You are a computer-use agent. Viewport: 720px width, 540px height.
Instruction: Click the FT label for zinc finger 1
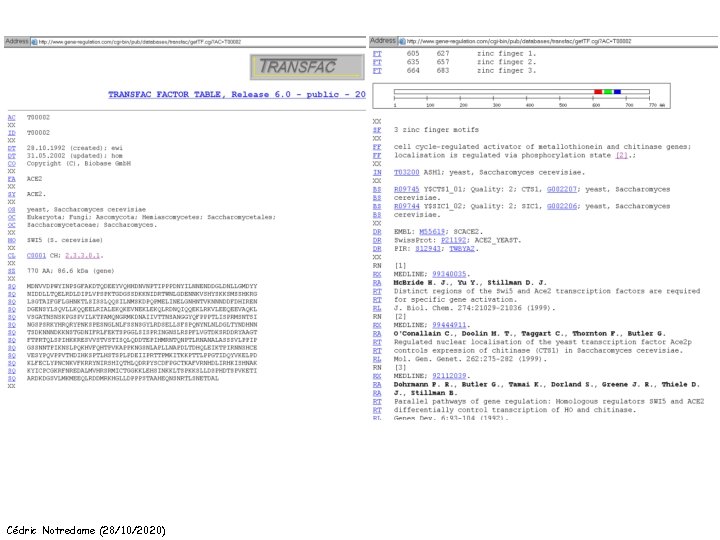(377, 54)
